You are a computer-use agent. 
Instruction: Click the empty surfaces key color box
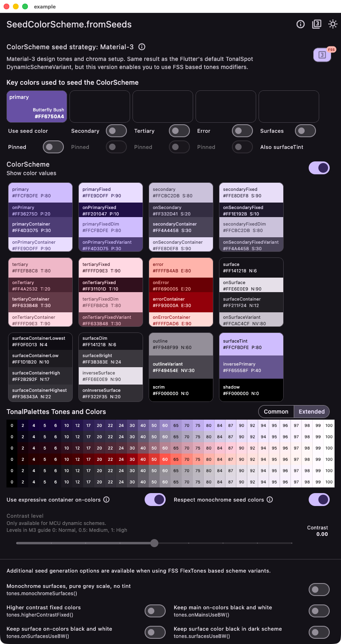click(x=289, y=107)
